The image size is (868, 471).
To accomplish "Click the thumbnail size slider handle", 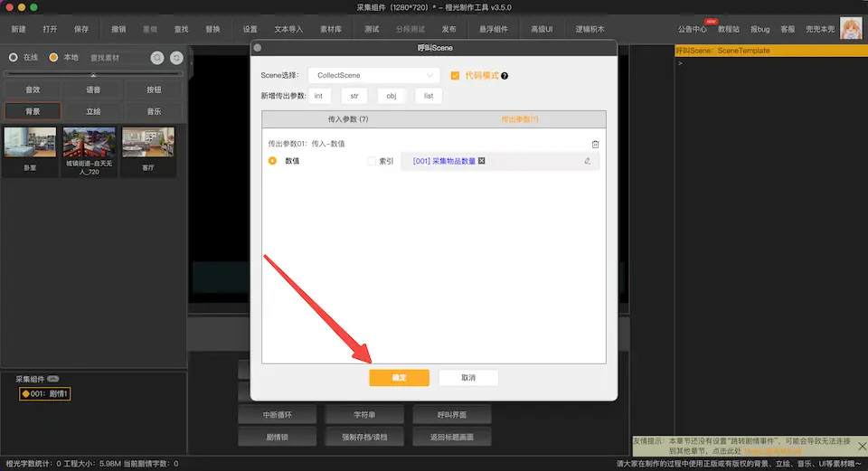I will (x=93, y=73).
